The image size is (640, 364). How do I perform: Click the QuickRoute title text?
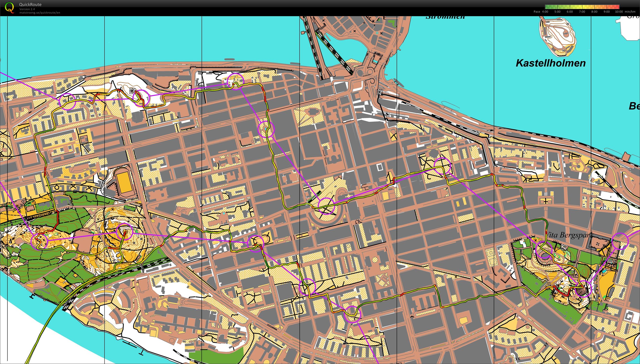[30, 4]
